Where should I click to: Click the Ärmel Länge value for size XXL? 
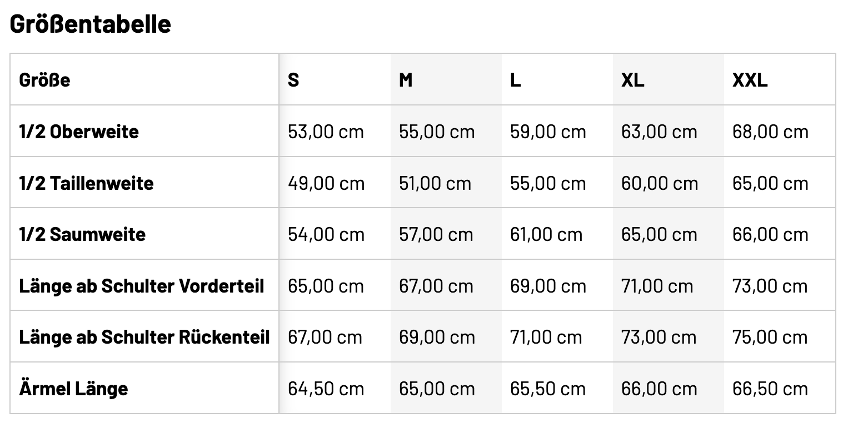(770, 389)
